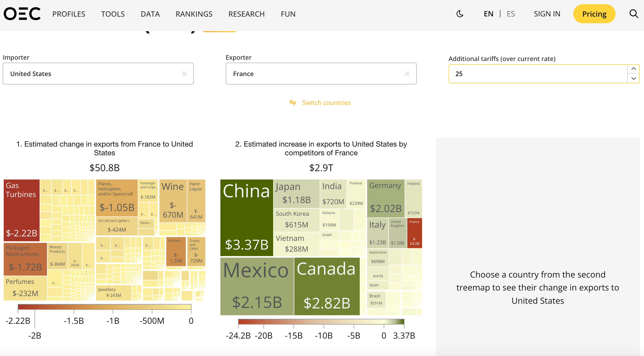This screenshot has height=356, width=644.
Task: Choose Canada in competitors treemap
Action: pyautogui.click(x=327, y=286)
